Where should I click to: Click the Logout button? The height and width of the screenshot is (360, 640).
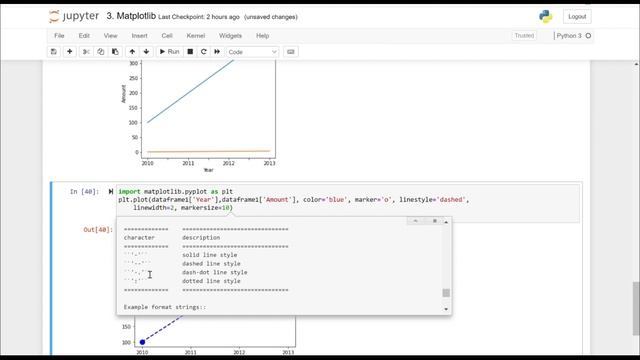tap(577, 17)
